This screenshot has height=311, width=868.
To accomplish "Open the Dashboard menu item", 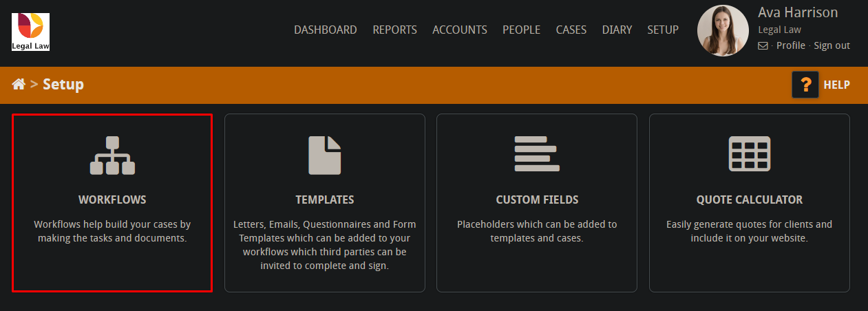I will click(x=326, y=30).
